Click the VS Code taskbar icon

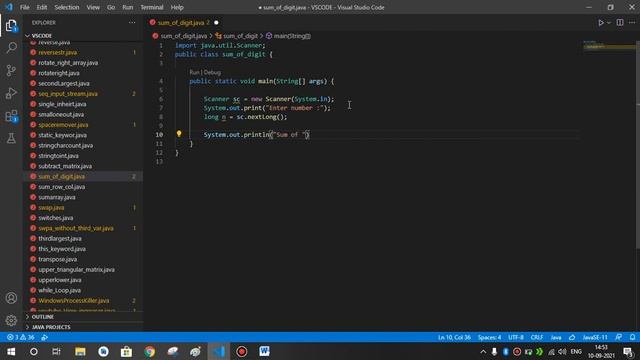(x=219, y=351)
